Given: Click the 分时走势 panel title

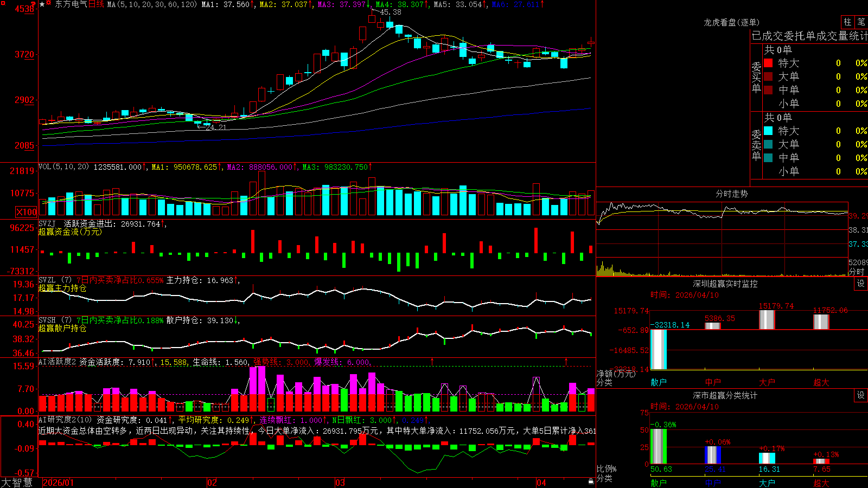Looking at the screenshot, I should click(x=731, y=194).
